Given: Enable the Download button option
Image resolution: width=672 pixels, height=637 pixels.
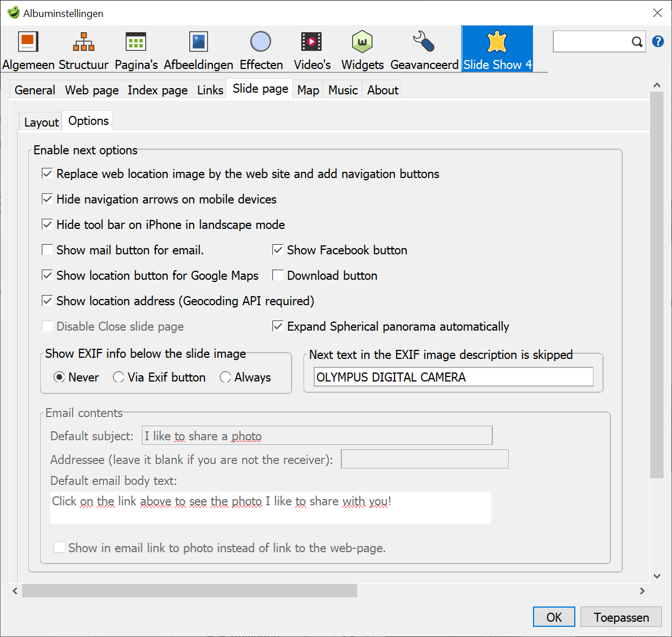Looking at the screenshot, I should (x=278, y=275).
